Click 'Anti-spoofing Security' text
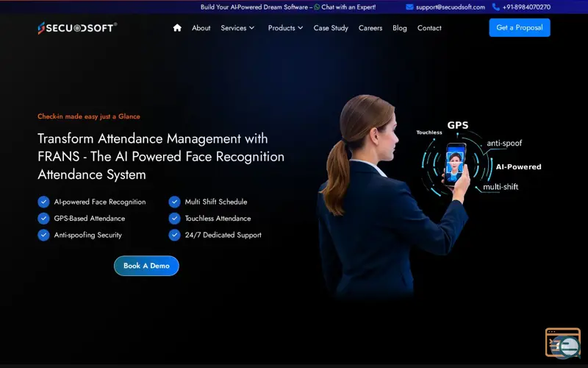Viewport: 588px width, 368px height. click(x=87, y=235)
